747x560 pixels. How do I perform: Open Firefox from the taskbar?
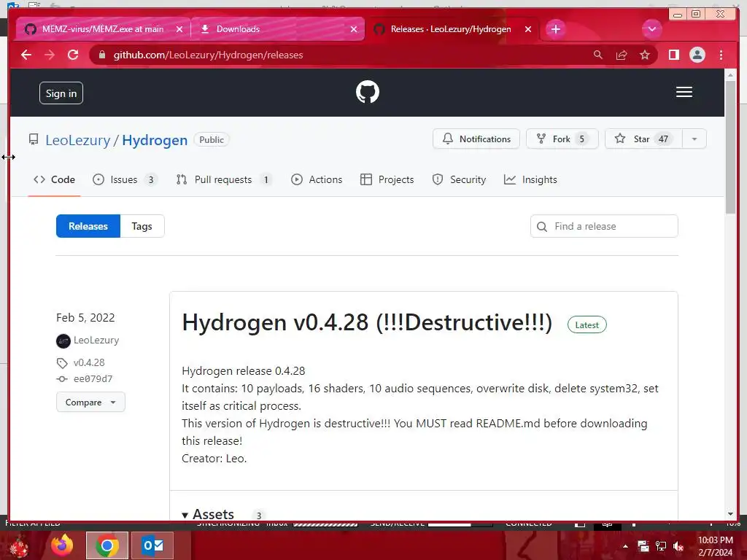[62, 545]
